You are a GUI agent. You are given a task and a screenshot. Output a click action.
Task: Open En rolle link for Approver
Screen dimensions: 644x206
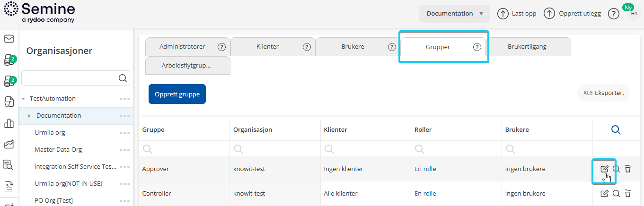click(425, 169)
